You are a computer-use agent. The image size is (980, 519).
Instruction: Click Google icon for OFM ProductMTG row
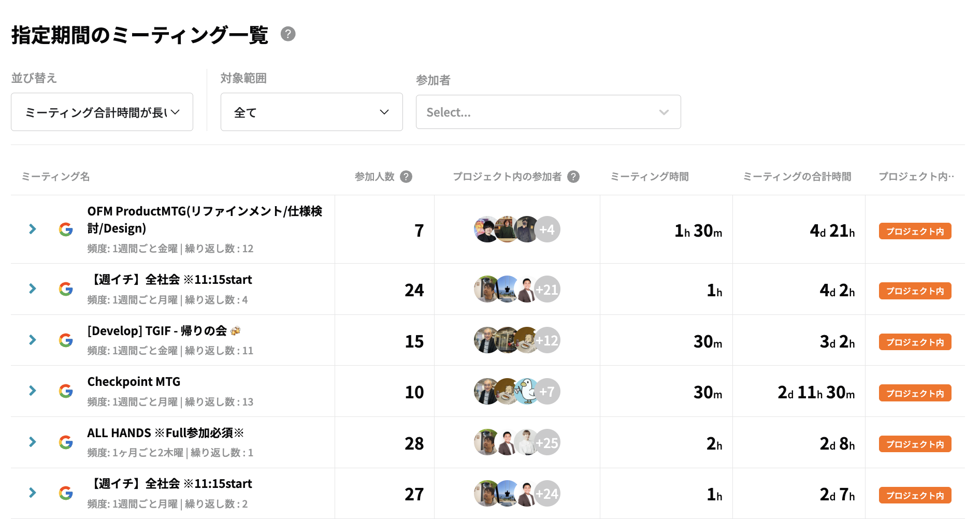point(66,229)
